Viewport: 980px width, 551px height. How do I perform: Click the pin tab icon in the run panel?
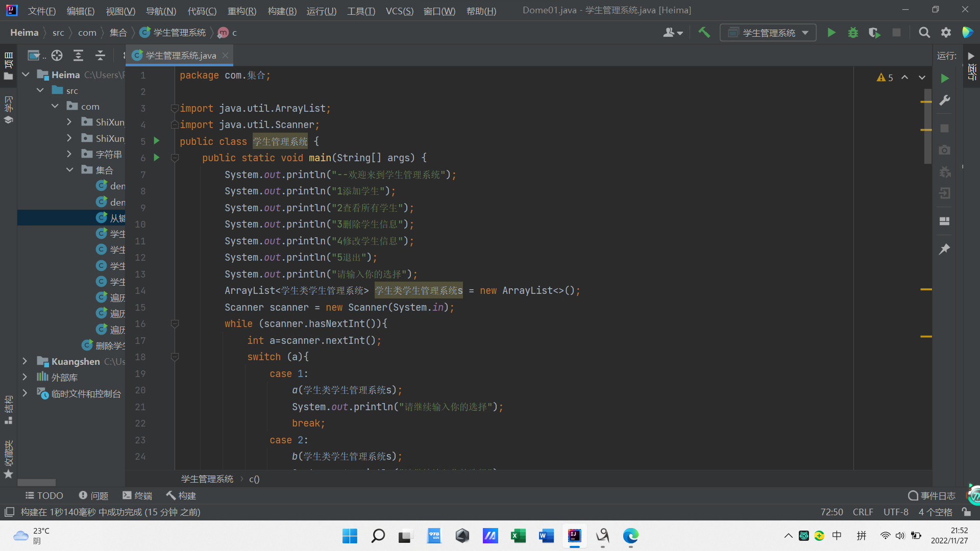944,249
